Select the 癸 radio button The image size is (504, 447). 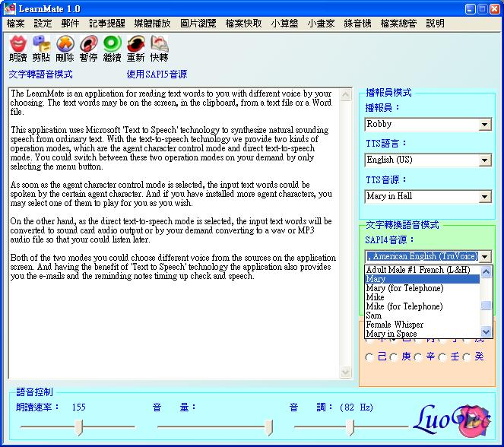tap(467, 357)
